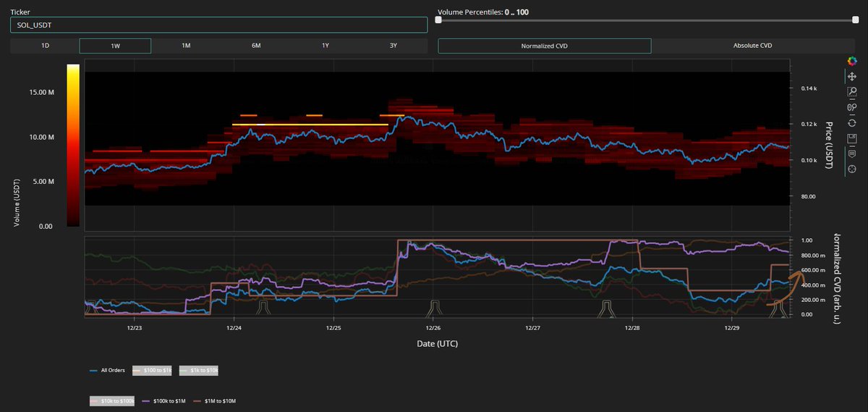Viewport: 868px width, 412px height.
Task: Click the 0.12 k price axis label
Action: (808, 124)
